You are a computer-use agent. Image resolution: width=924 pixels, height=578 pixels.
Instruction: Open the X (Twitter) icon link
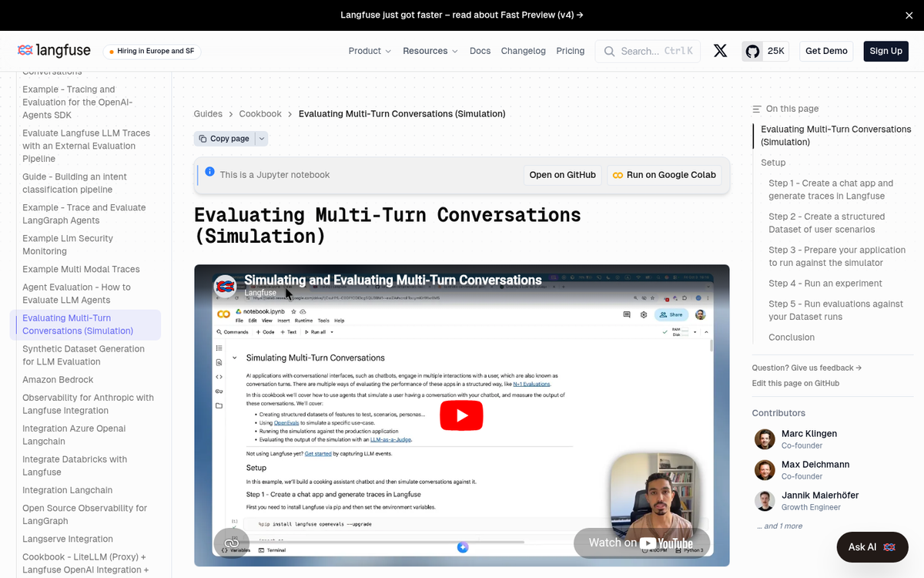click(720, 51)
